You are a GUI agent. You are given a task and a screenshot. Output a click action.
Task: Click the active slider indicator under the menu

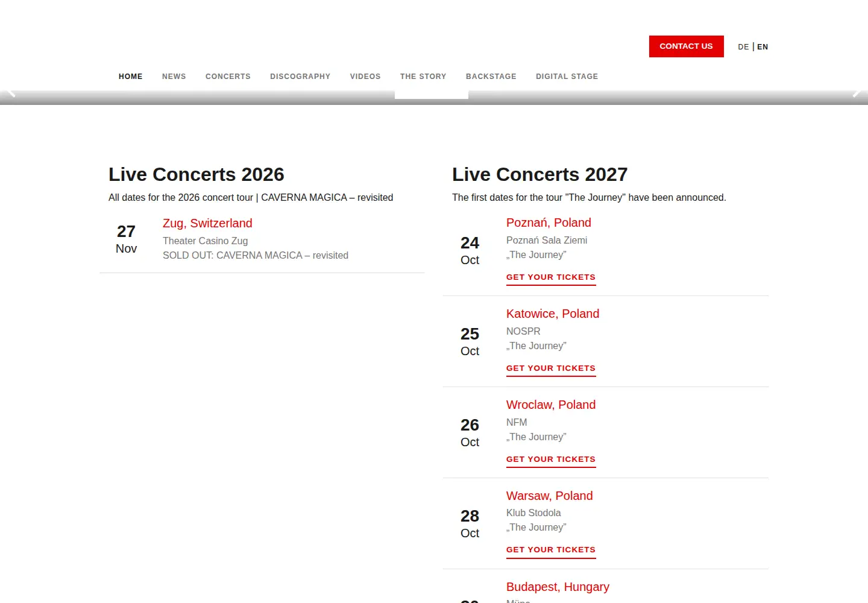432,95
